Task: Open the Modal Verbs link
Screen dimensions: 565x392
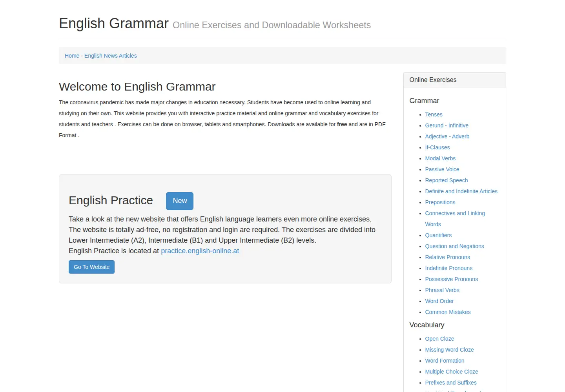Action: pyautogui.click(x=440, y=158)
